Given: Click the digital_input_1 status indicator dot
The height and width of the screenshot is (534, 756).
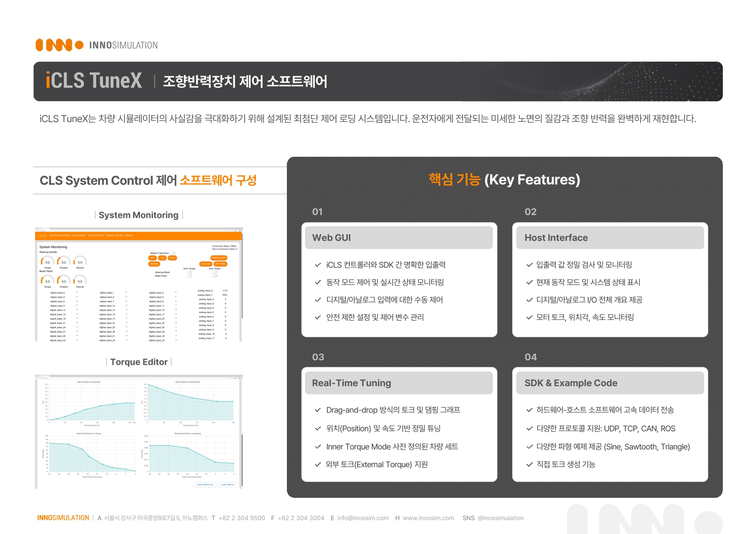Looking at the screenshot, I should [126, 292].
